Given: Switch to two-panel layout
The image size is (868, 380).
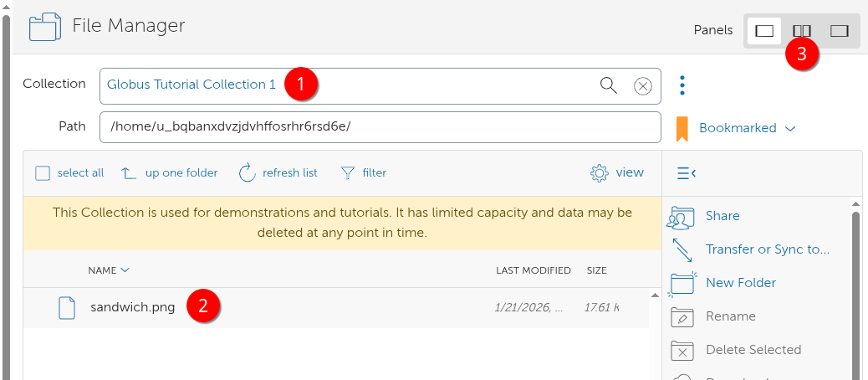Looking at the screenshot, I should coord(802,31).
